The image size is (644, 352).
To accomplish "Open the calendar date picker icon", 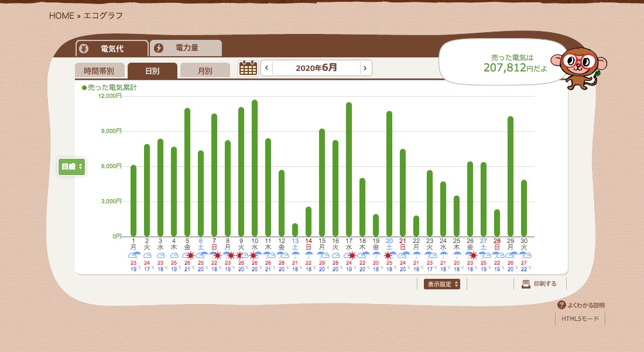I will click(x=248, y=68).
